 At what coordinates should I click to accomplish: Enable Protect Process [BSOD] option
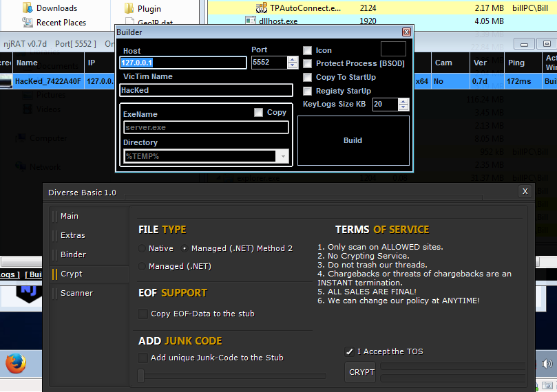point(307,63)
